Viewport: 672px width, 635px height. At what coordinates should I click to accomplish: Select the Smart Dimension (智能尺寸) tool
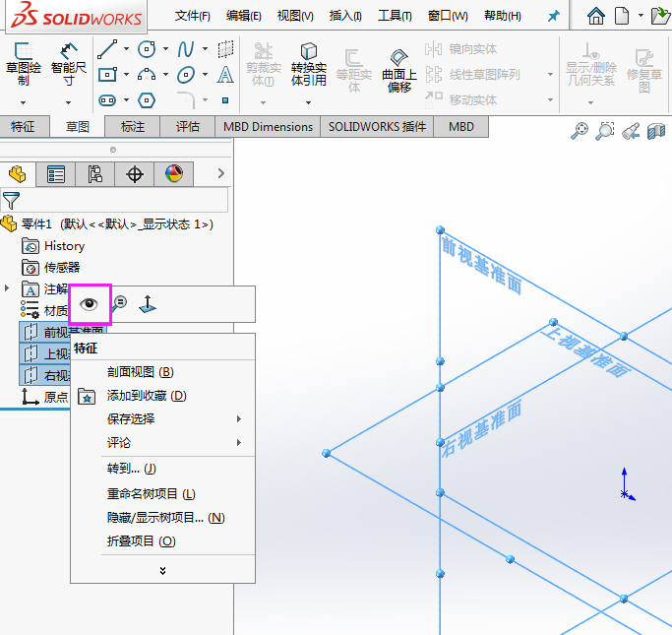pyautogui.click(x=68, y=50)
